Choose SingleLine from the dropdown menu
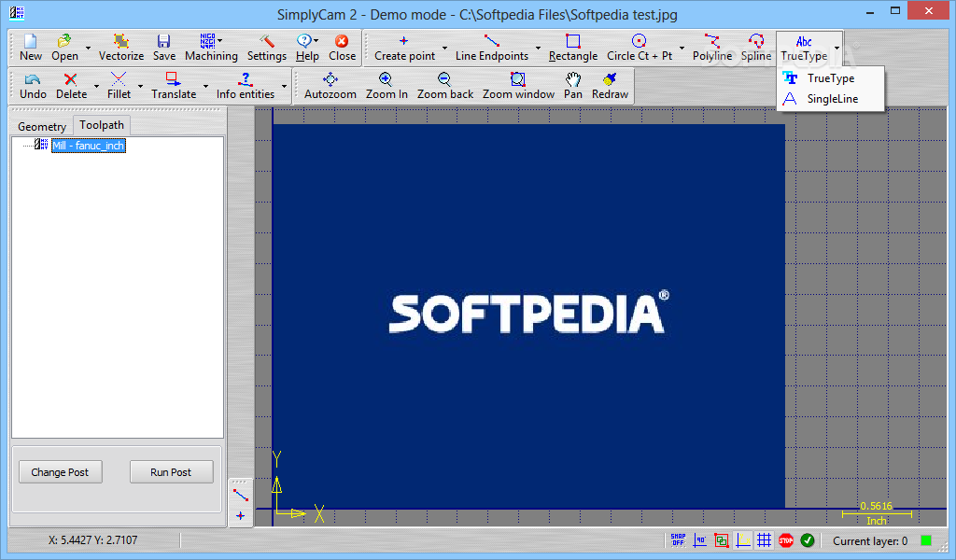Image resolution: width=956 pixels, height=560 pixels. point(830,99)
